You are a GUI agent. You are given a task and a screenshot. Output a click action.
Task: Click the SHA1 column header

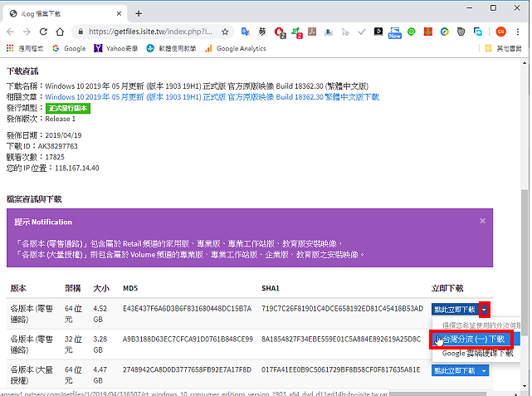tap(271, 288)
